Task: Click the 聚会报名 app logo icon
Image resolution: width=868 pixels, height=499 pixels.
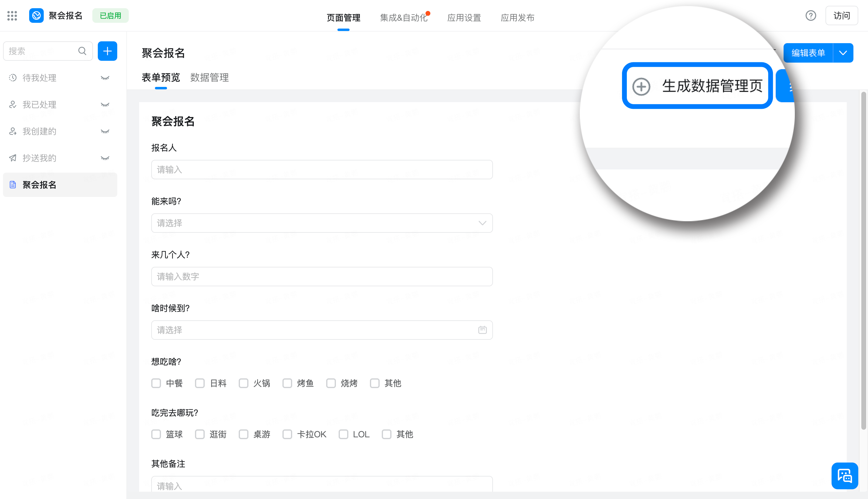Action: point(36,16)
